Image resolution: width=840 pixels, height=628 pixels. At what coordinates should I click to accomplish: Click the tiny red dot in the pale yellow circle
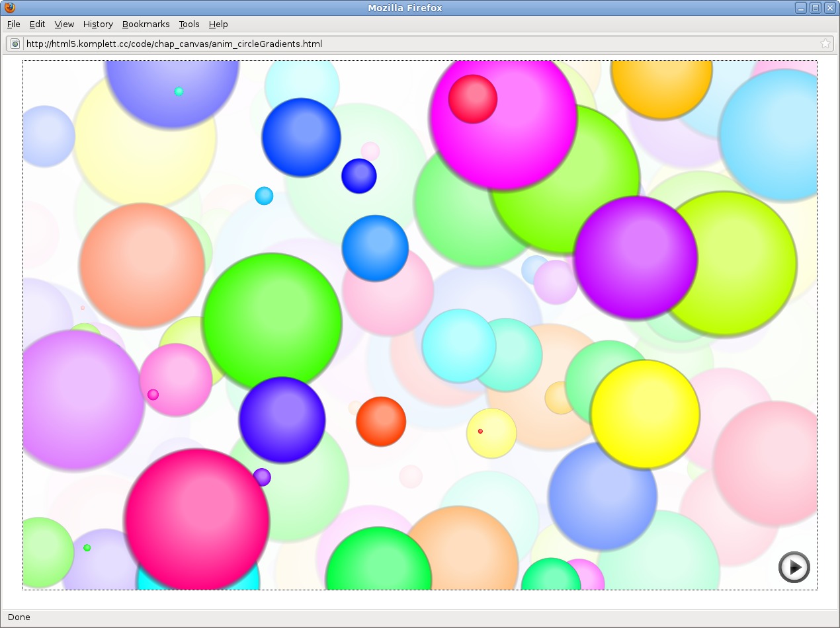pyautogui.click(x=480, y=431)
